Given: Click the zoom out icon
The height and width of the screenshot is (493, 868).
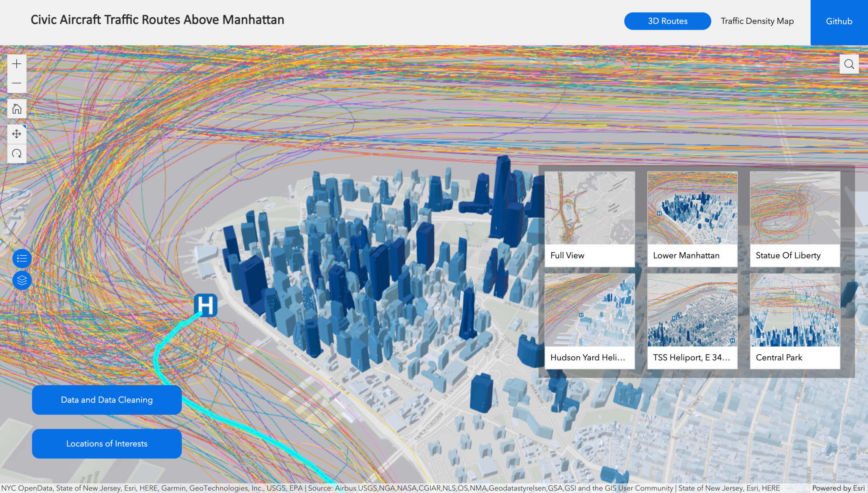Looking at the screenshot, I should (x=16, y=82).
